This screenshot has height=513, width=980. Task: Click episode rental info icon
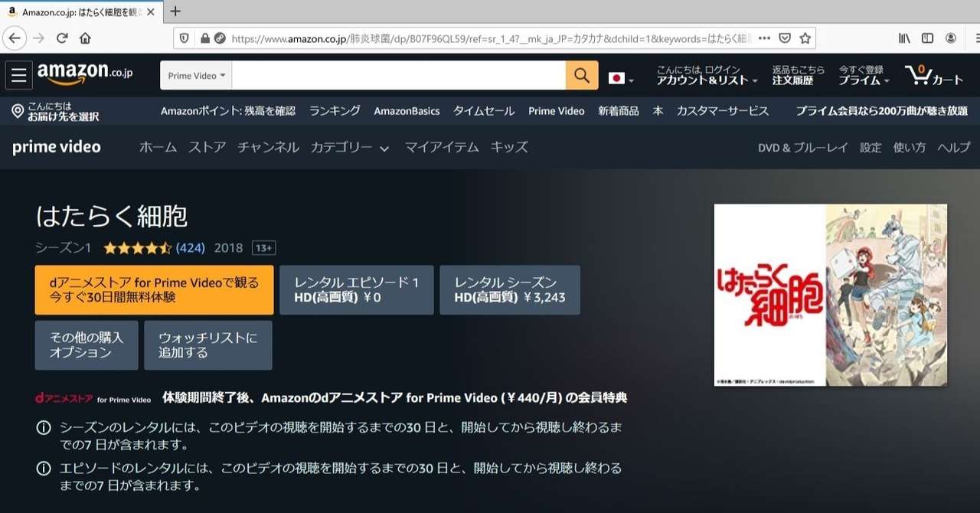44,468
